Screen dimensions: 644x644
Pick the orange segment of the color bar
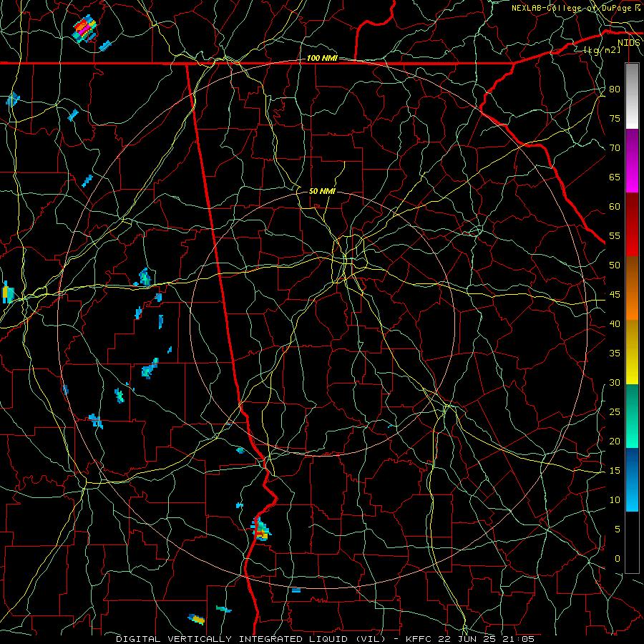point(632,288)
